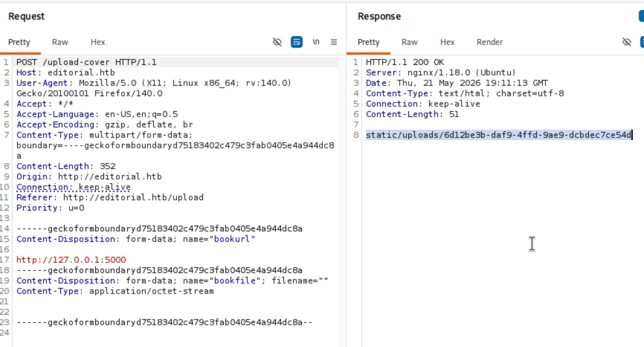Image resolution: width=644 pixels, height=347 pixels.
Task: Click the Origin: http://editorial.htb header
Action: pos(89,177)
